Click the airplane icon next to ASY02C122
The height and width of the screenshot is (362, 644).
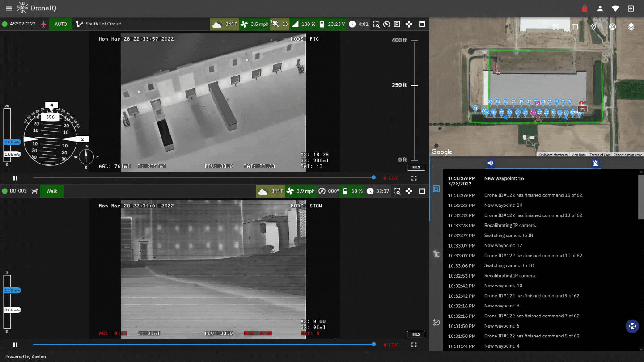click(x=43, y=24)
